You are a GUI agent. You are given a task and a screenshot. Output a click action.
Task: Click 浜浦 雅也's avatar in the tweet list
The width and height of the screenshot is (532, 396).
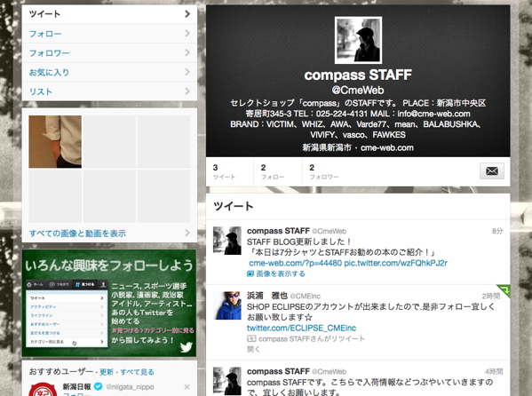tap(227, 305)
